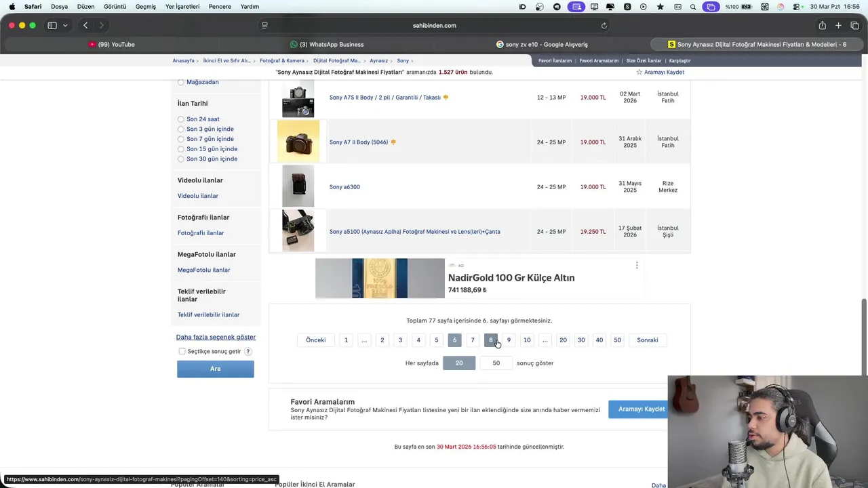Viewport: 868px width, 488px height.
Task: Click the Rize Merkez location cell
Action: [668, 187]
